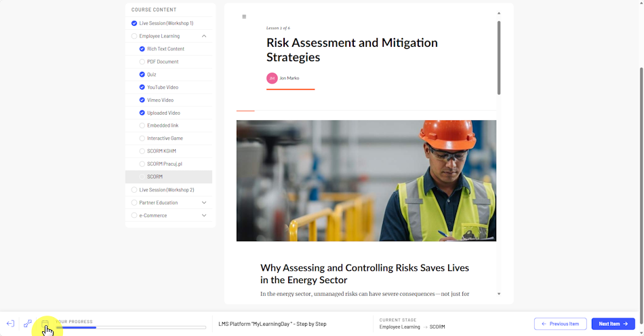
Task: Toggle YouTube Video completion check
Action: click(x=142, y=87)
